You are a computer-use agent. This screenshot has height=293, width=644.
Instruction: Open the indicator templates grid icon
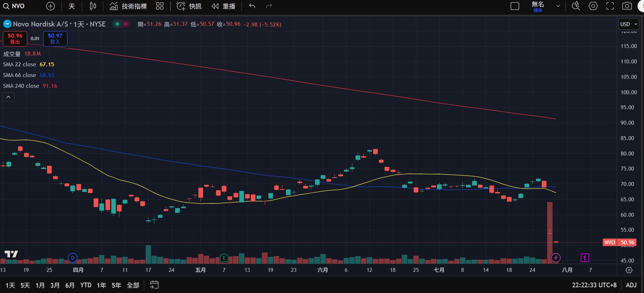[160, 6]
